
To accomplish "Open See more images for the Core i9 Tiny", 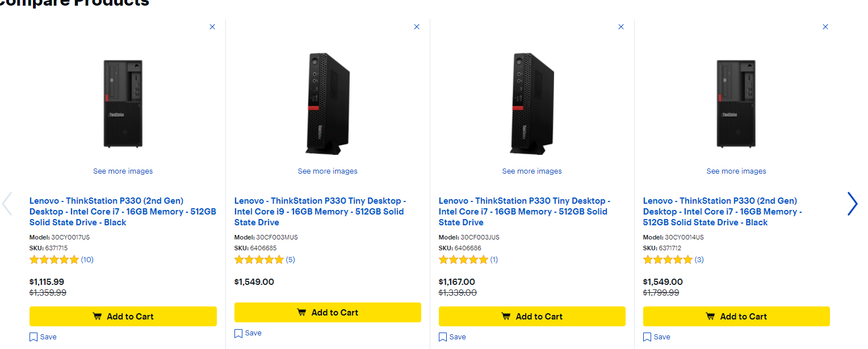I will [328, 171].
